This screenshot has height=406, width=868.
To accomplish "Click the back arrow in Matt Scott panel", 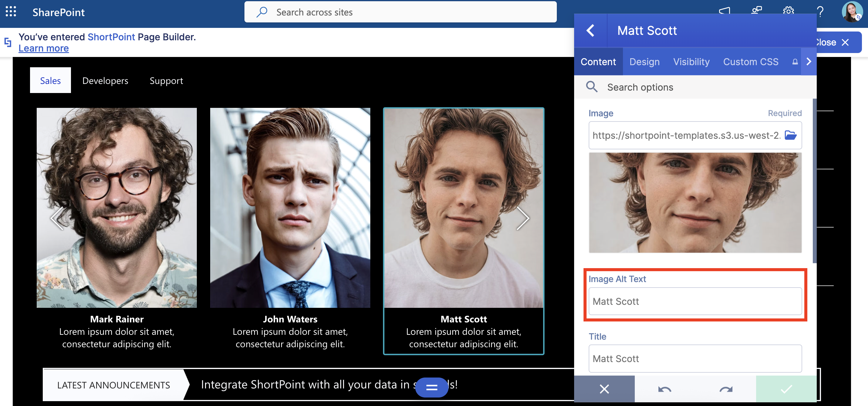I will click(x=590, y=31).
